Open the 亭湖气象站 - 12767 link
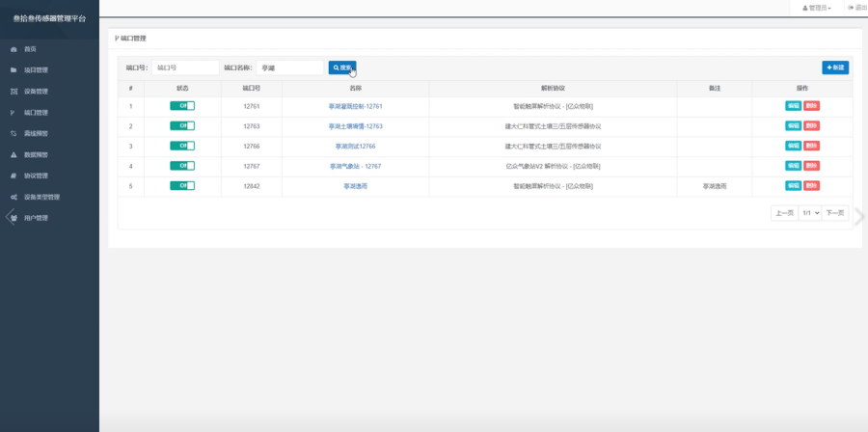This screenshot has height=432, width=868. (356, 166)
